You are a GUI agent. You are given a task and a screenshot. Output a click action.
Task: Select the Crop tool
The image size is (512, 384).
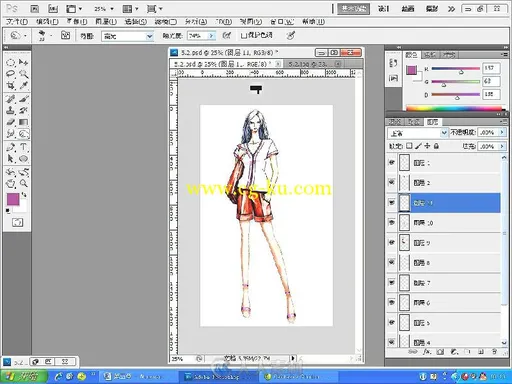pos(10,85)
